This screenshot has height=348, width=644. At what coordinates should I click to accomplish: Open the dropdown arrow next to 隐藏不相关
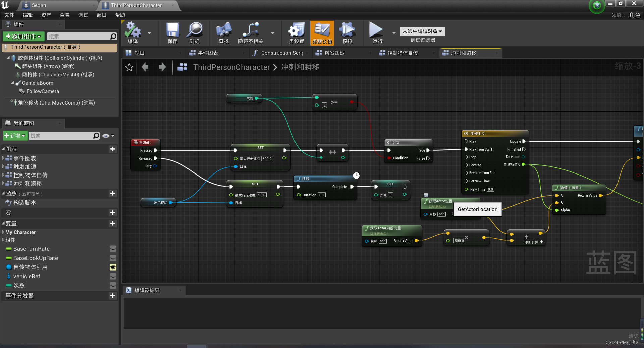pos(273,33)
